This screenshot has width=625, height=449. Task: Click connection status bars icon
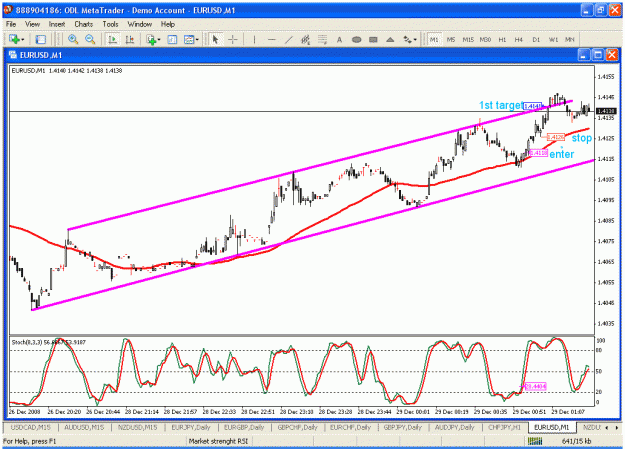[535, 441]
